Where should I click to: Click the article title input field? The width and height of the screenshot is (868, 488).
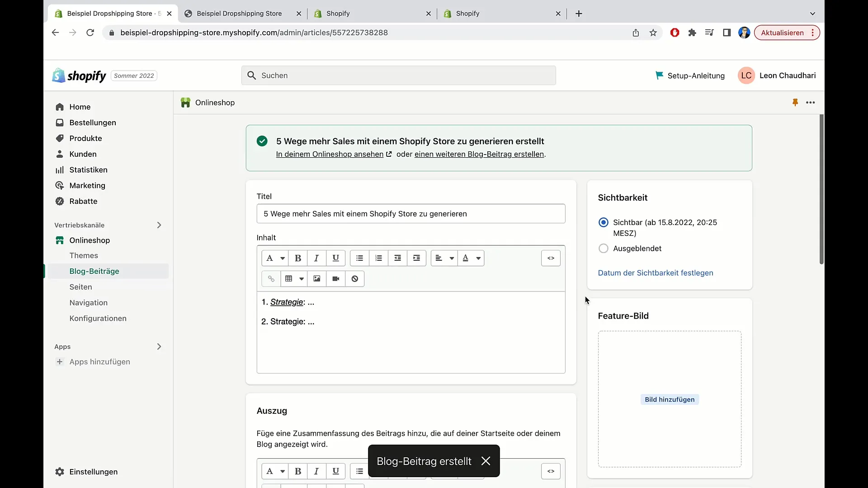[x=411, y=213]
